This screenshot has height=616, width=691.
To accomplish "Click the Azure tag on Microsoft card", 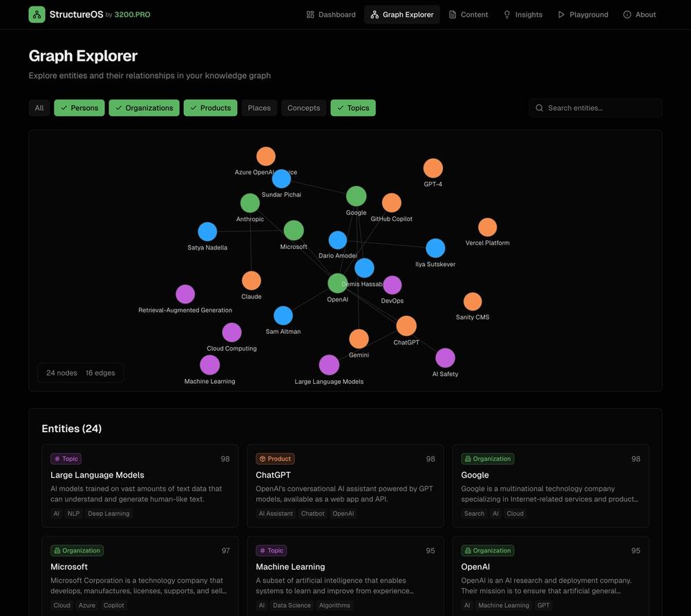I will pos(87,605).
